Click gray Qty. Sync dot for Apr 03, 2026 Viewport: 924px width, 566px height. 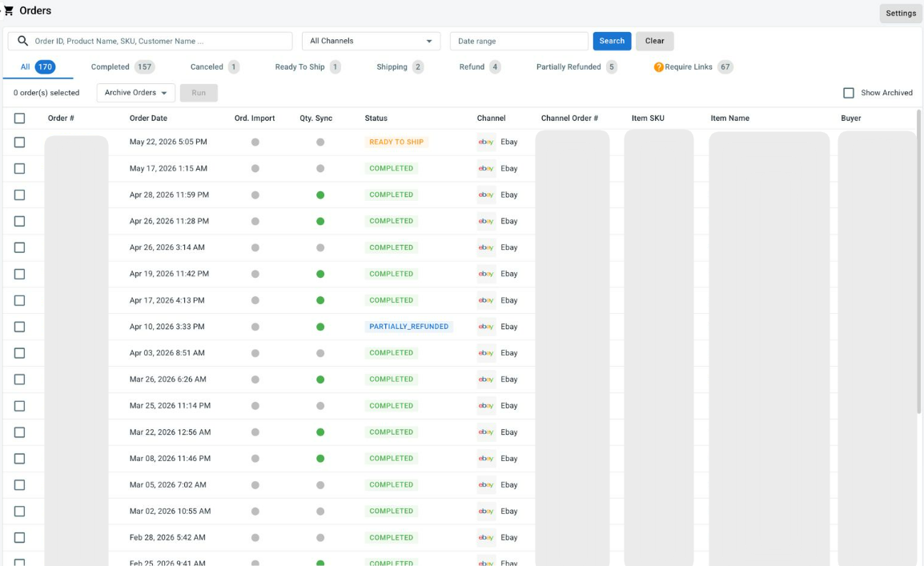coord(320,353)
